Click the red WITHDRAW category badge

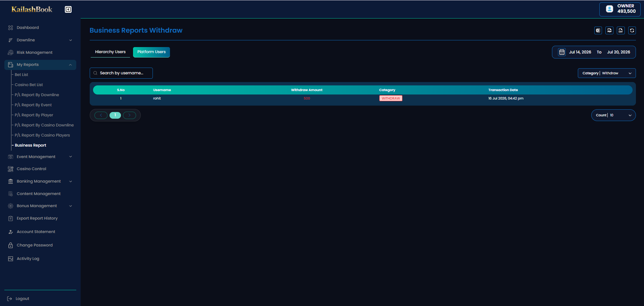[x=391, y=99]
